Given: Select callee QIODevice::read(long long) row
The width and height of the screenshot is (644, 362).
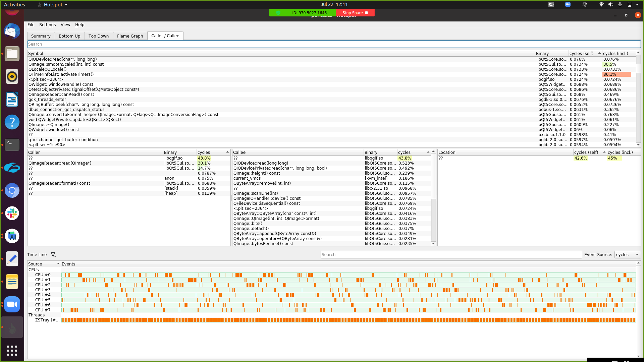Looking at the screenshot, I should (x=332, y=163).
